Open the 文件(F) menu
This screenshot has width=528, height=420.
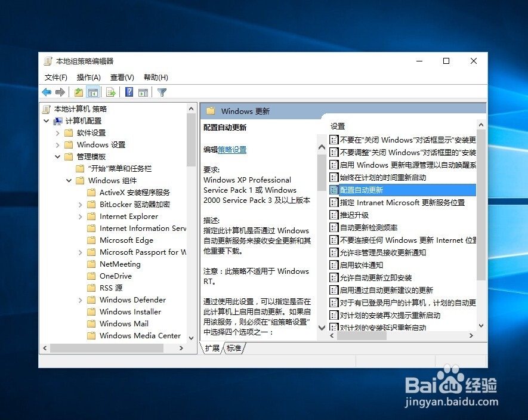[56, 78]
